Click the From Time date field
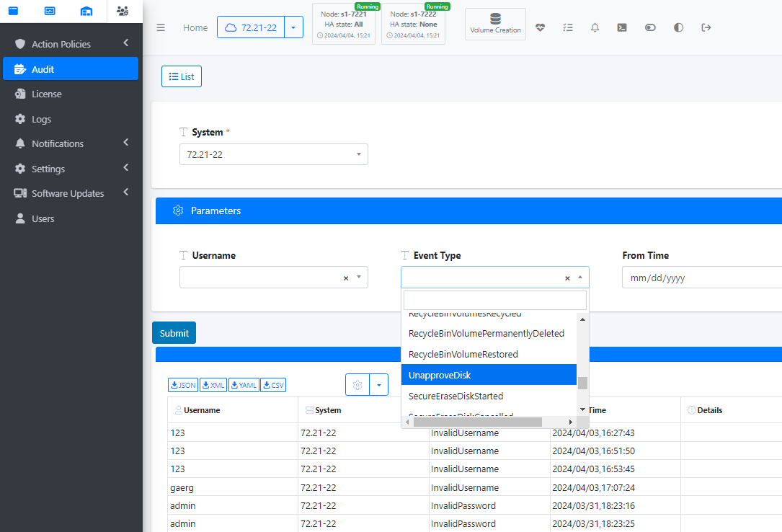This screenshot has height=532, width=782. (x=699, y=278)
